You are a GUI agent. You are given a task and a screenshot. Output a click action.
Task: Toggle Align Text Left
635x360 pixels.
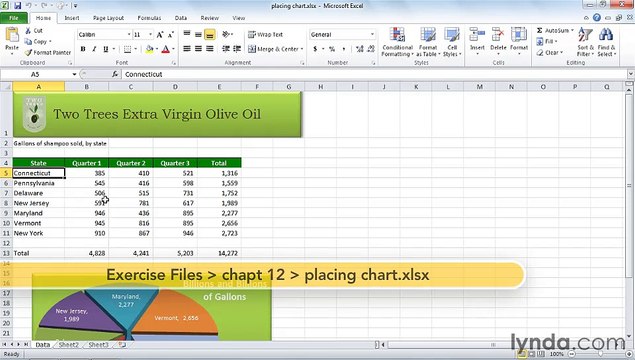(187, 49)
